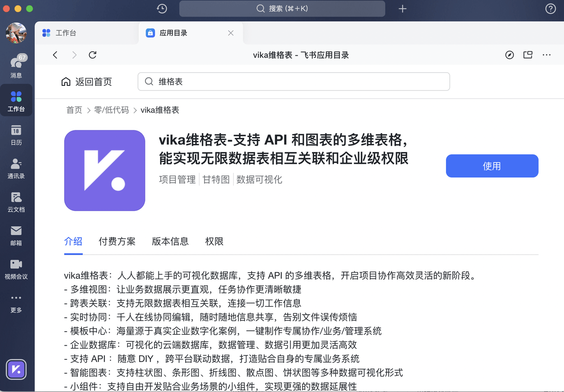Image resolution: width=564 pixels, height=392 pixels.
Task: Click the line starting with 实时协同
Action: click(x=211, y=317)
